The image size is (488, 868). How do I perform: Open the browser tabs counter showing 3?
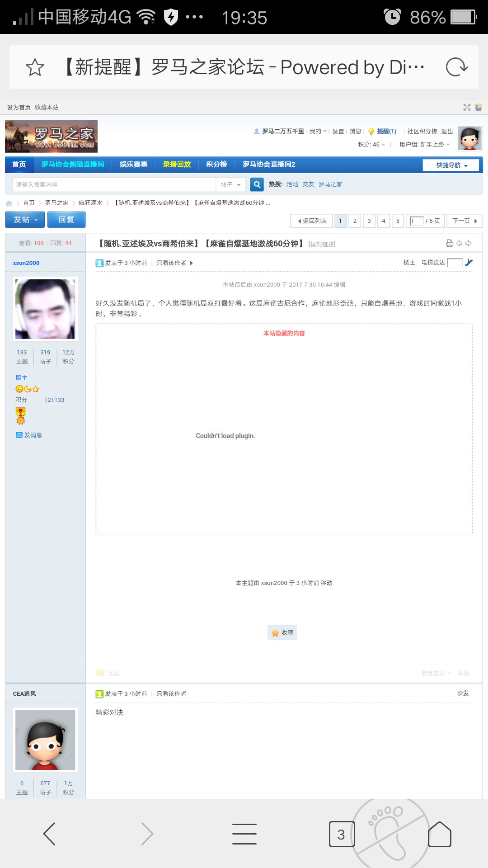pos(342,834)
